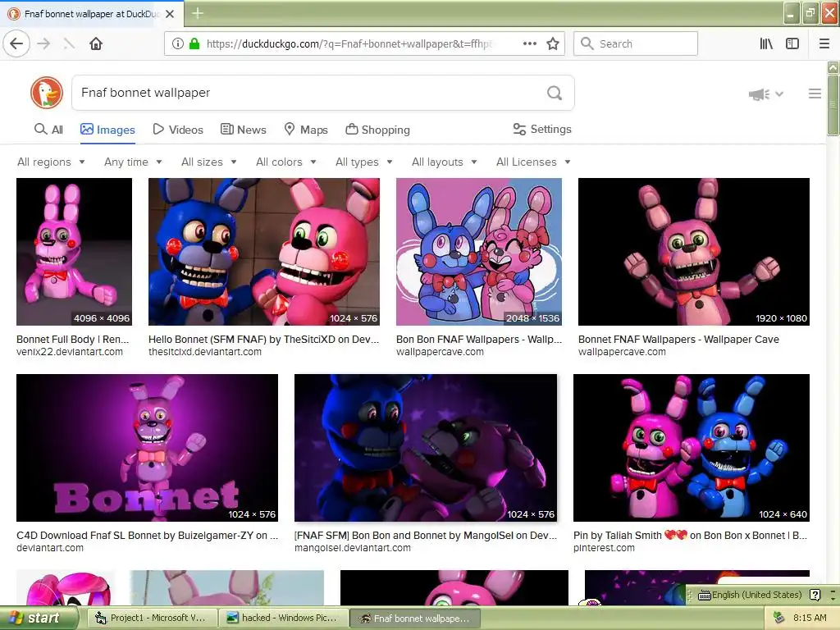Image resolution: width=840 pixels, height=630 pixels.
Task: Click the page vertical scrollbar thumb
Action: pyautogui.click(x=833, y=105)
